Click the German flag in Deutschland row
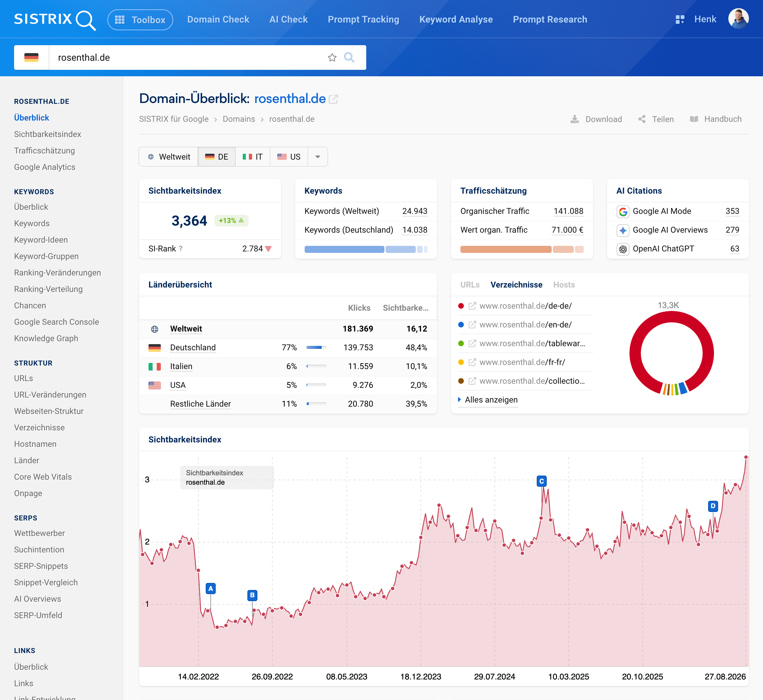The image size is (763, 700). point(155,348)
